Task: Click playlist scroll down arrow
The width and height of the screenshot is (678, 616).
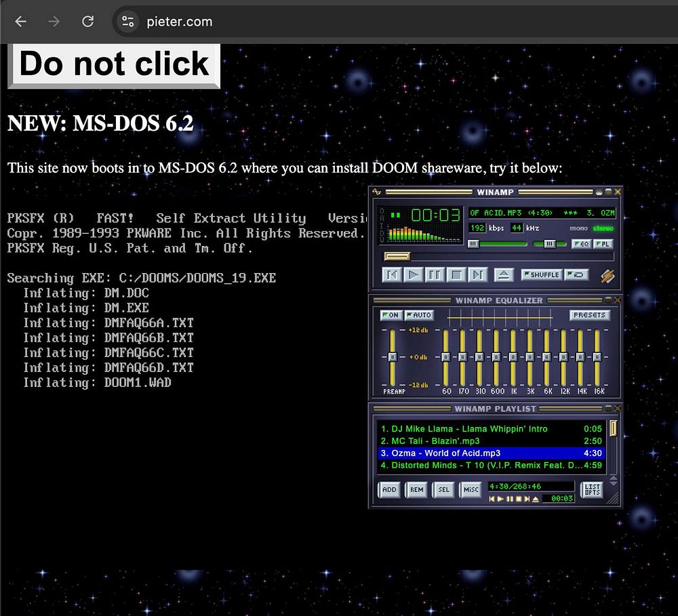Action: (x=614, y=483)
